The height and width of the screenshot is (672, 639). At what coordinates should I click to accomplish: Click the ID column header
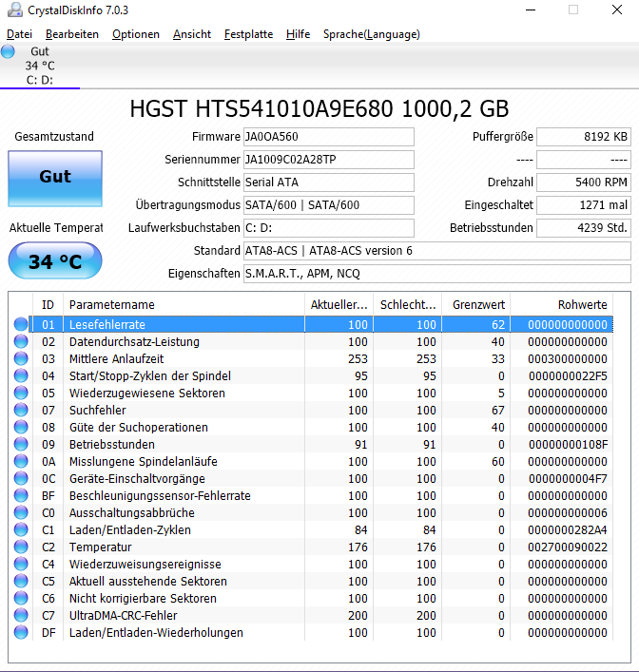pos(48,305)
